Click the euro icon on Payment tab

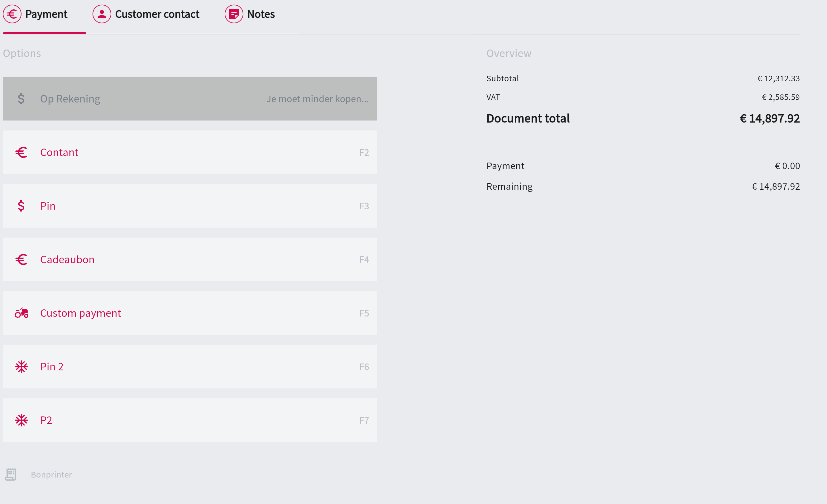click(12, 14)
